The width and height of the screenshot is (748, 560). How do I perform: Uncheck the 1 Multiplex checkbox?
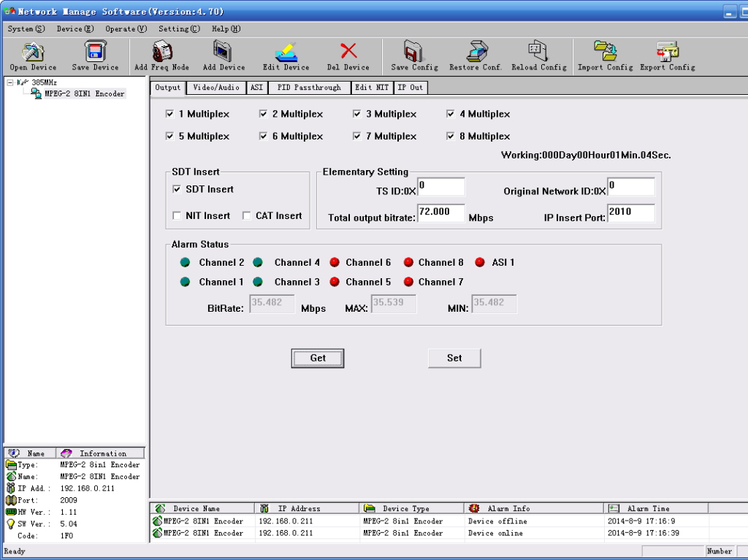click(x=169, y=113)
